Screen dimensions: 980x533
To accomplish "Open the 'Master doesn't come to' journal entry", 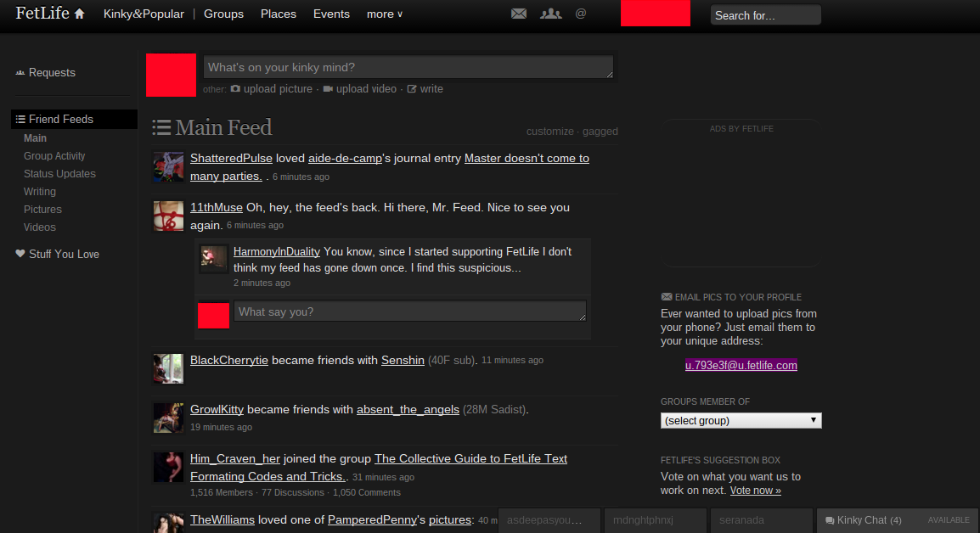I will click(x=527, y=158).
